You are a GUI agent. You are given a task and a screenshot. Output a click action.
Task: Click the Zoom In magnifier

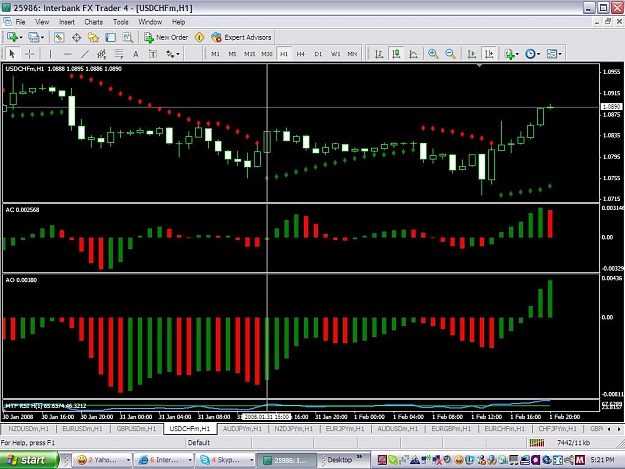coord(433,54)
